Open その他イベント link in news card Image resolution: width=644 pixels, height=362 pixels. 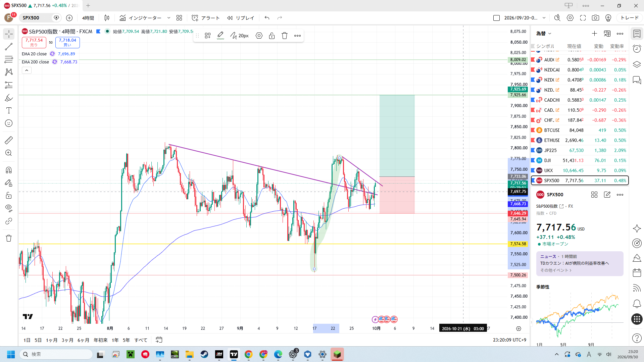[x=556, y=270]
